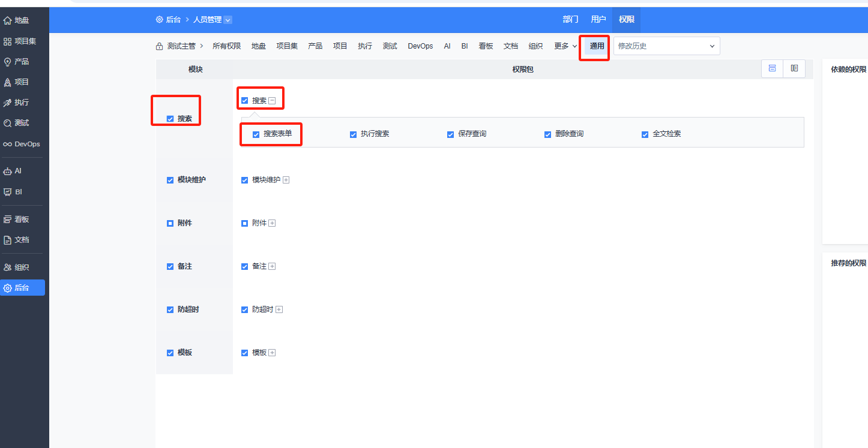Expand the 防超时 permission package
This screenshot has height=448, width=868.
pyautogui.click(x=279, y=309)
